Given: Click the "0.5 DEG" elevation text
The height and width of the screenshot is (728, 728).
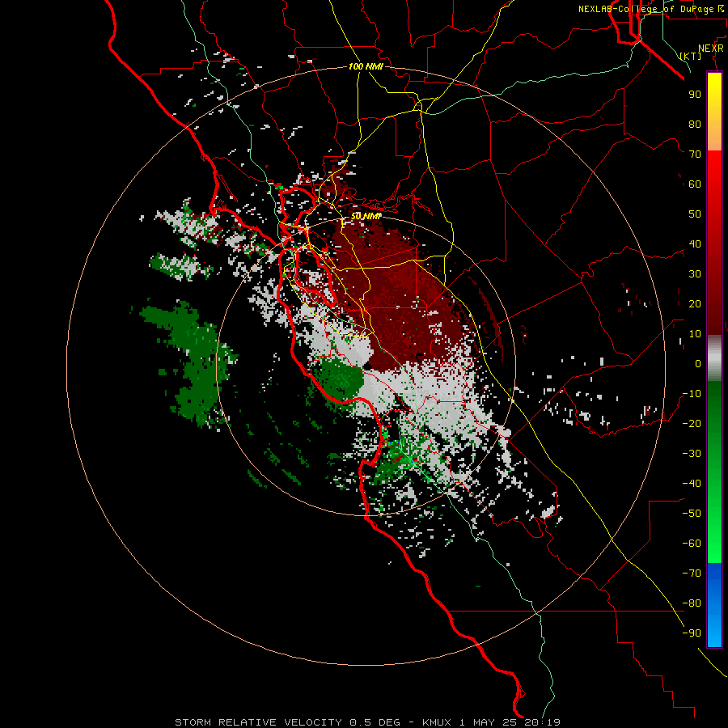Looking at the screenshot, I should (x=375, y=722).
